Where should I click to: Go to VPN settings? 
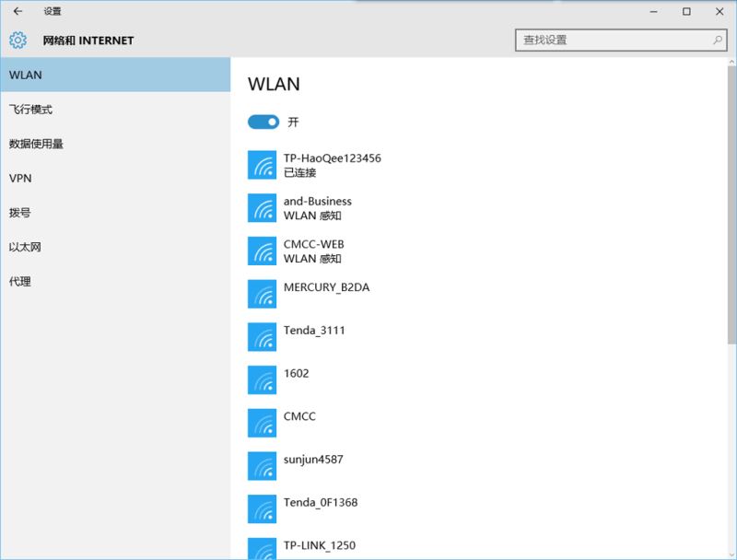pyautogui.click(x=20, y=178)
